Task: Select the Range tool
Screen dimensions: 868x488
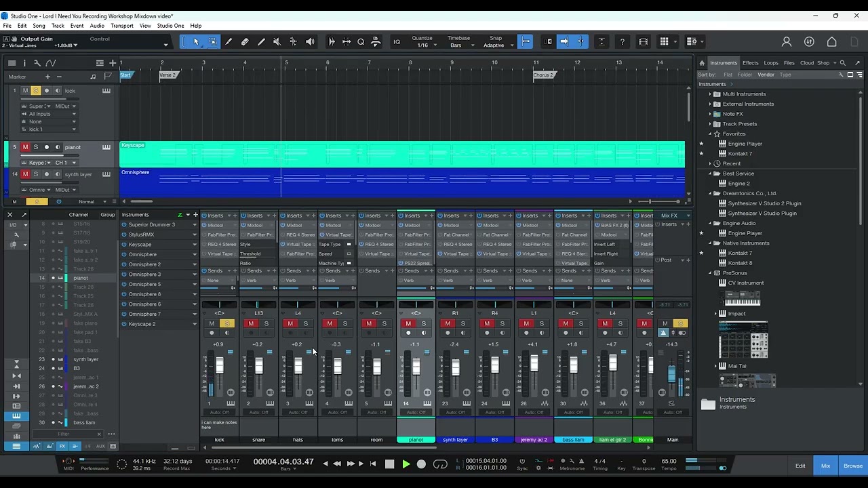Action: pos(212,42)
